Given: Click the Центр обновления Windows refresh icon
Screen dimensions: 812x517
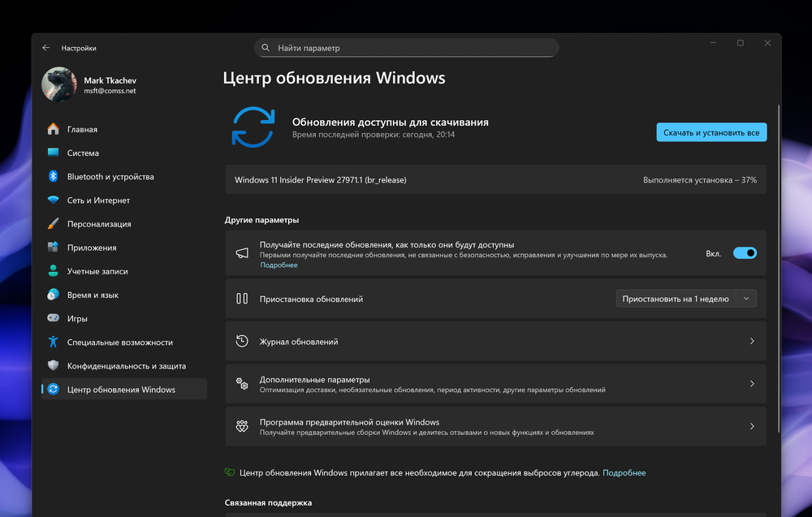Looking at the screenshot, I should point(51,389).
